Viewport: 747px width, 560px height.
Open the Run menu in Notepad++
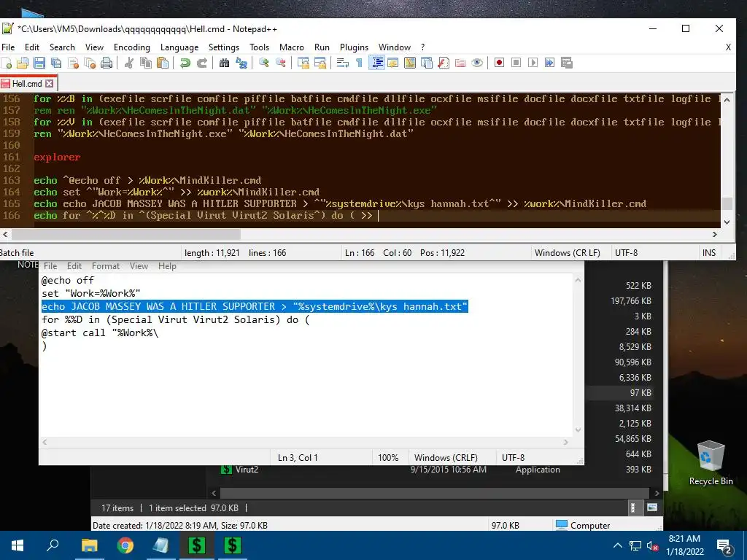[x=322, y=47]
